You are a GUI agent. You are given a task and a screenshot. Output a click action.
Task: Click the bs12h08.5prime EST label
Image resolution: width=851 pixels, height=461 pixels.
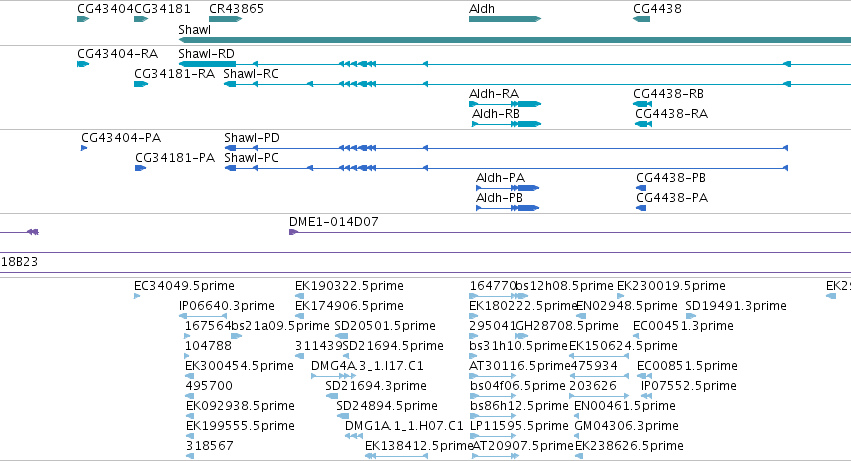(564, 286)
